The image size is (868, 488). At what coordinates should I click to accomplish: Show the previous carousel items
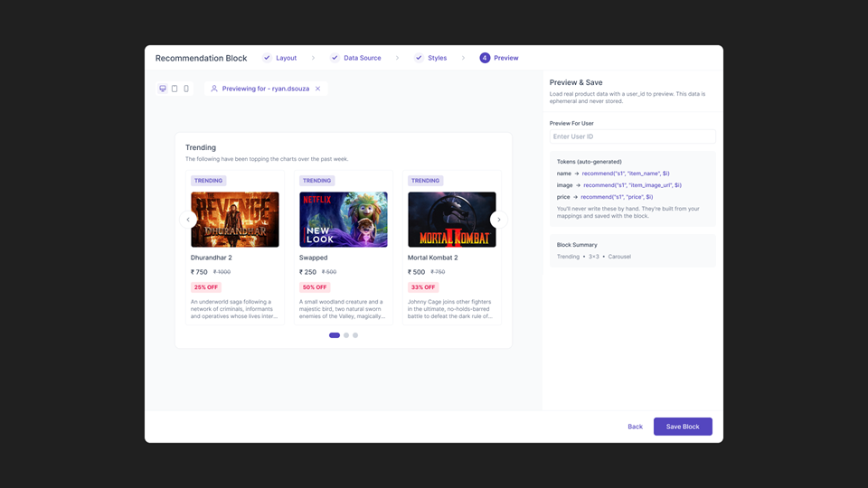pyautogui.click(x=188, y=220)
